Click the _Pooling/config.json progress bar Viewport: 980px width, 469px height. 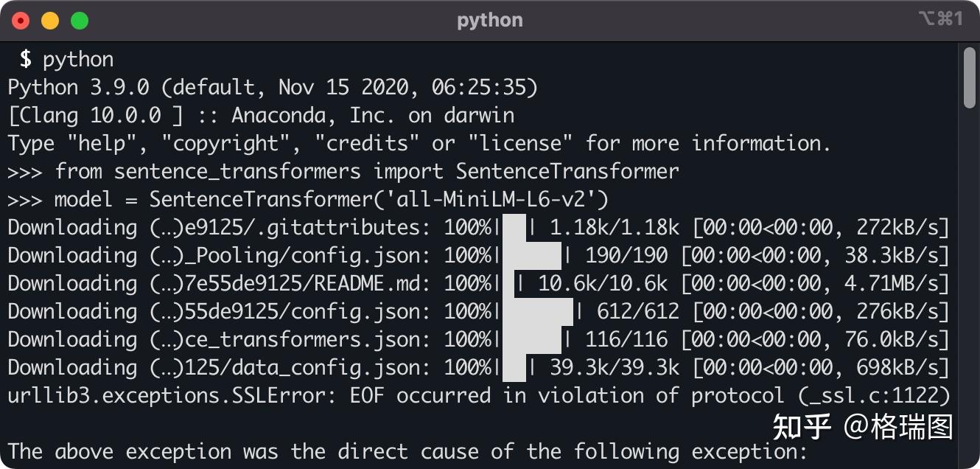coord(532,255)
